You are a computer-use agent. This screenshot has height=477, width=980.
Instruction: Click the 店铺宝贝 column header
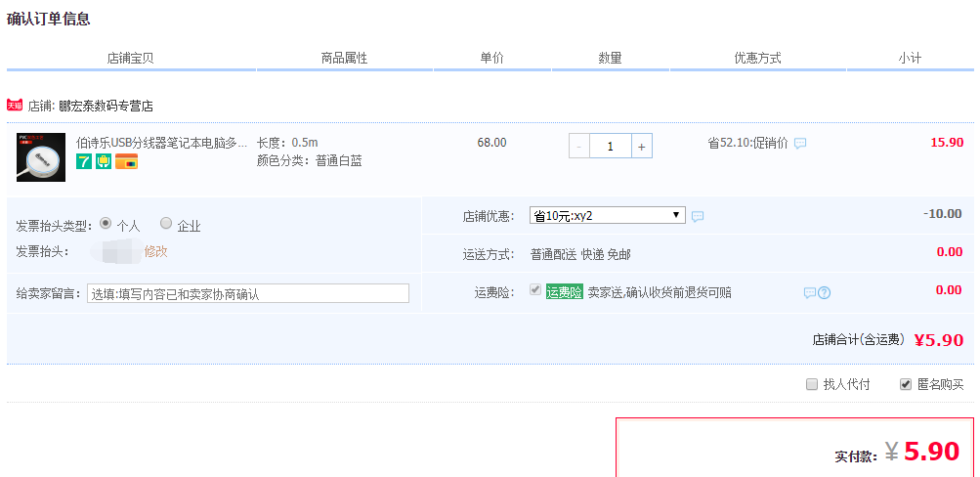(131, 58)
